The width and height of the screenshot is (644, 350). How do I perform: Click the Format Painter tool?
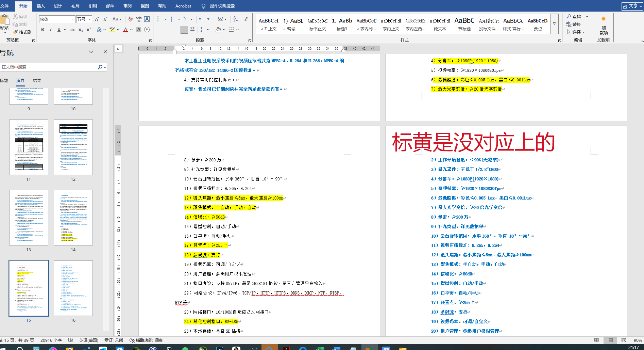click(22, 32)
